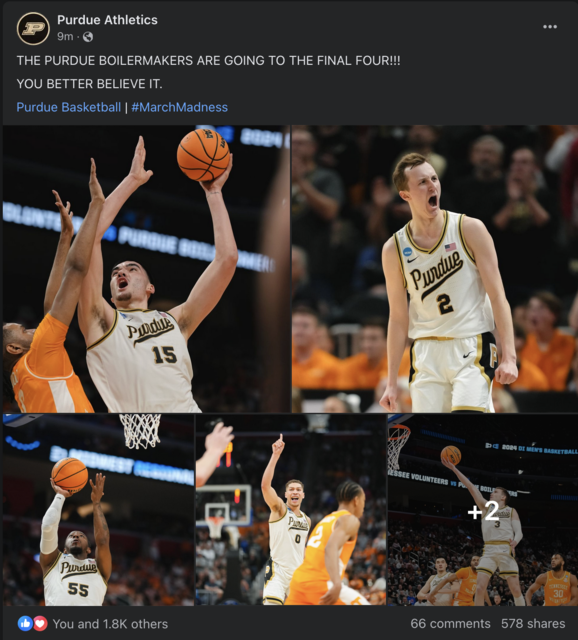Open photo of player number 0 pointing up
This screenshot has width=578, height=640.
click(291, 509)
